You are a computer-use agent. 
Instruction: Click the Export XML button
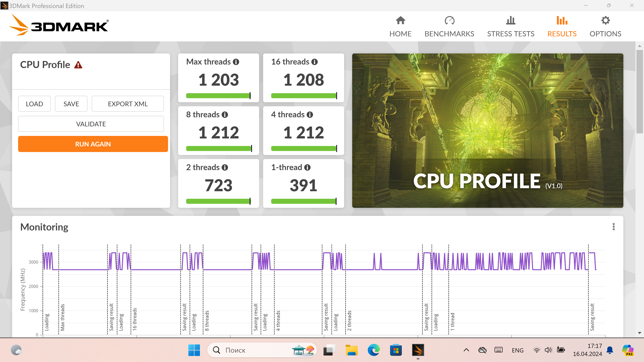pos(128,104)
